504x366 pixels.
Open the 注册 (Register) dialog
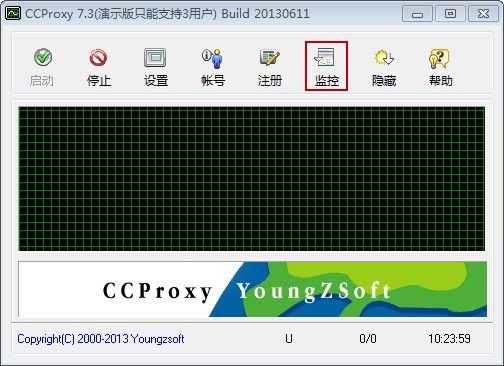[270, 67]
